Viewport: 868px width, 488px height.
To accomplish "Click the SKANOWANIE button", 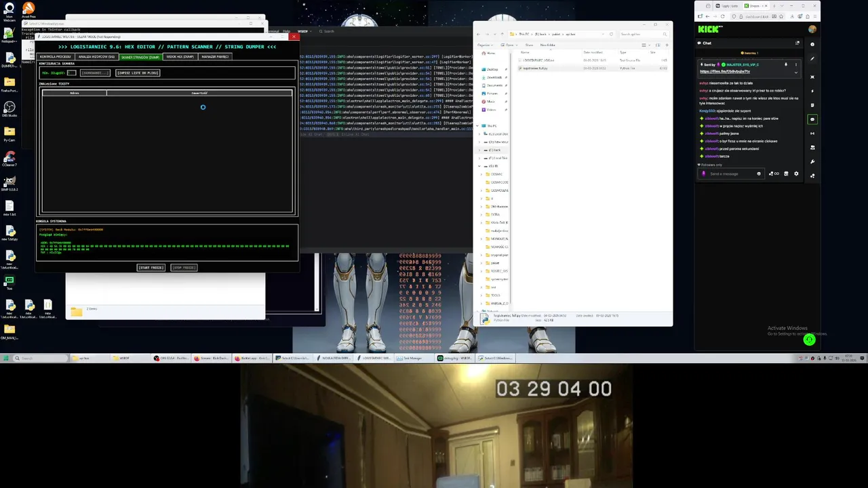I will (x=95, y=73).
